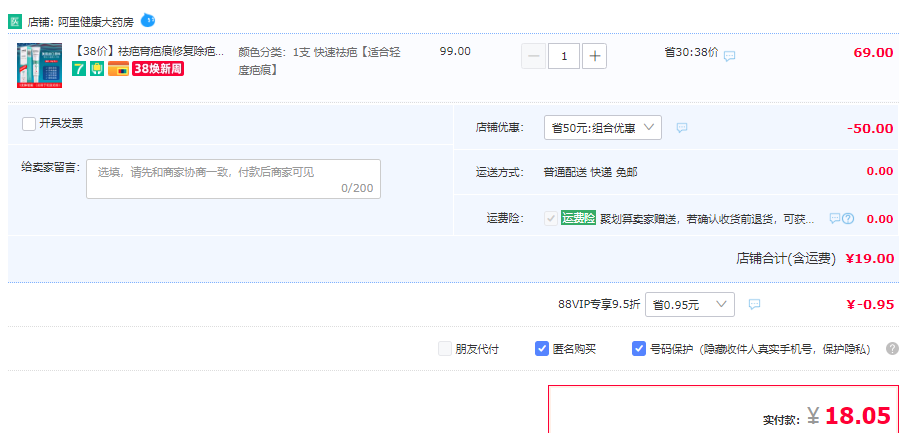Check the 开具发票 invoice checkbox
905x433 pixels.
[29, 124]
